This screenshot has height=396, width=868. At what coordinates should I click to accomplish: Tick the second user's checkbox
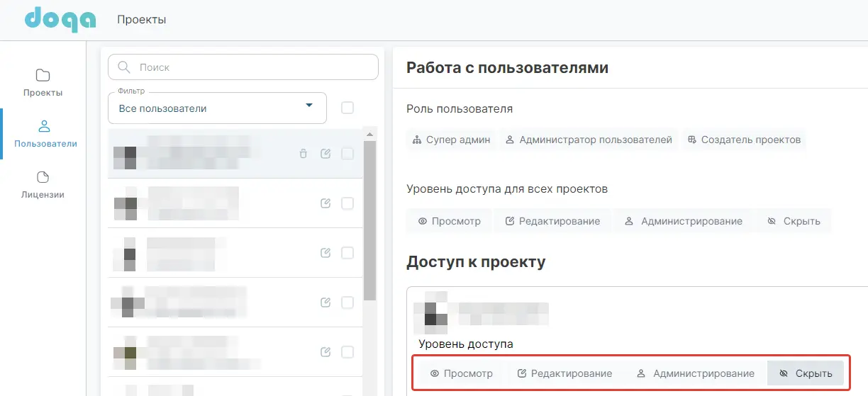click(347, 203)
